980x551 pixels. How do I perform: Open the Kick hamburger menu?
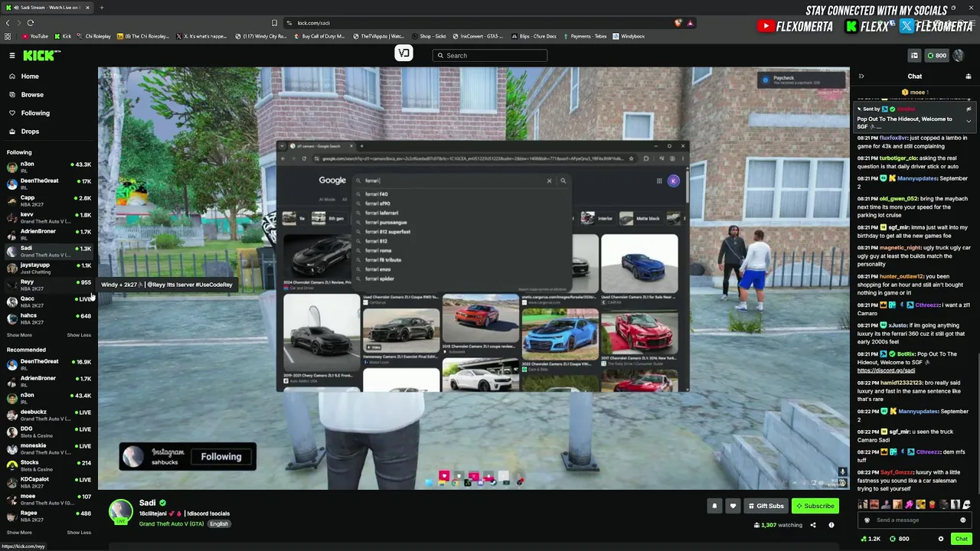click(x=12, y=55)
